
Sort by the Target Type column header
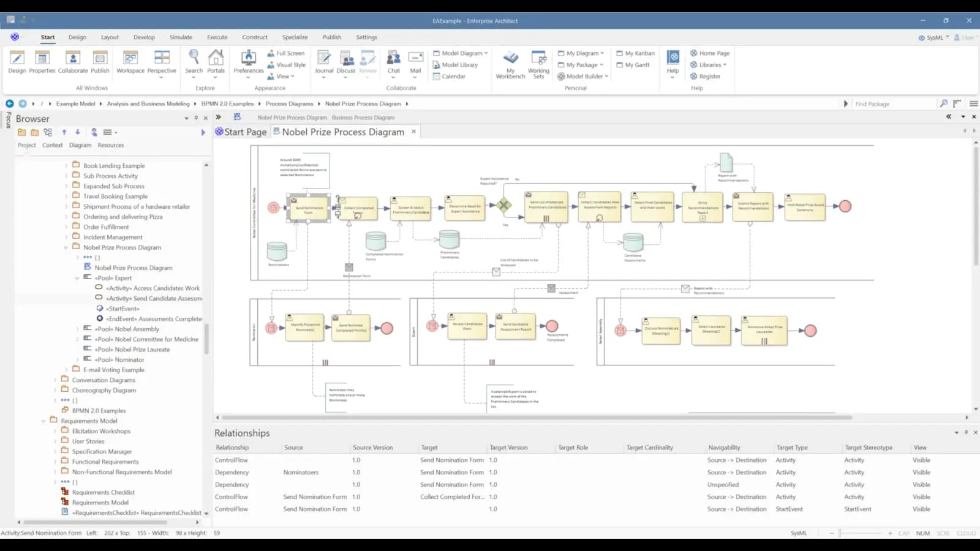(x=792, y=448)
